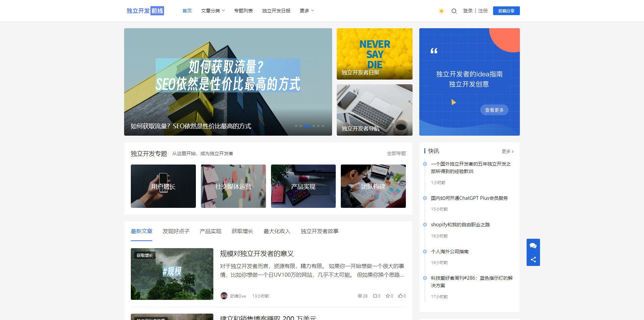Open search with the magnifier icon

454,11
